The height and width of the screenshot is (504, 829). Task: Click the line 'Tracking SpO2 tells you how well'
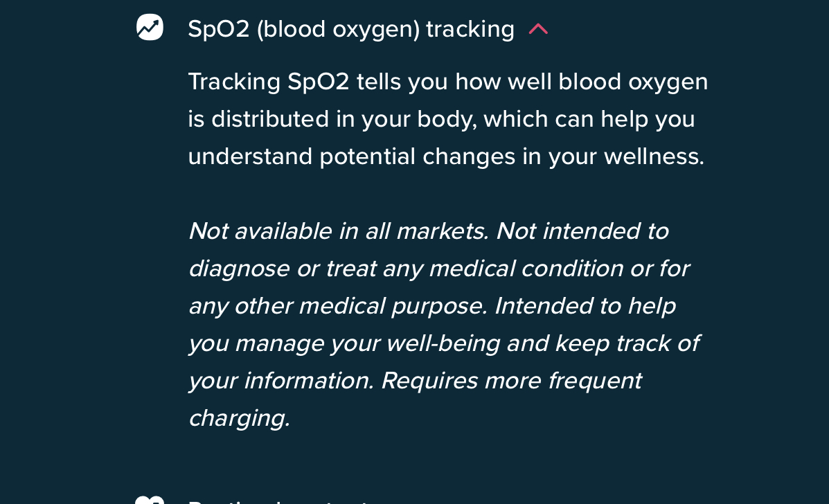point(371,82)
